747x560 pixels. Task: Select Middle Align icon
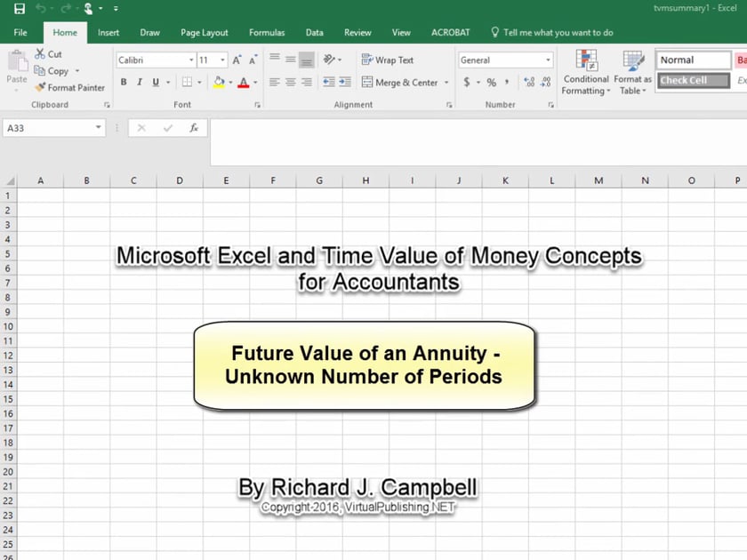click(291, 59)
